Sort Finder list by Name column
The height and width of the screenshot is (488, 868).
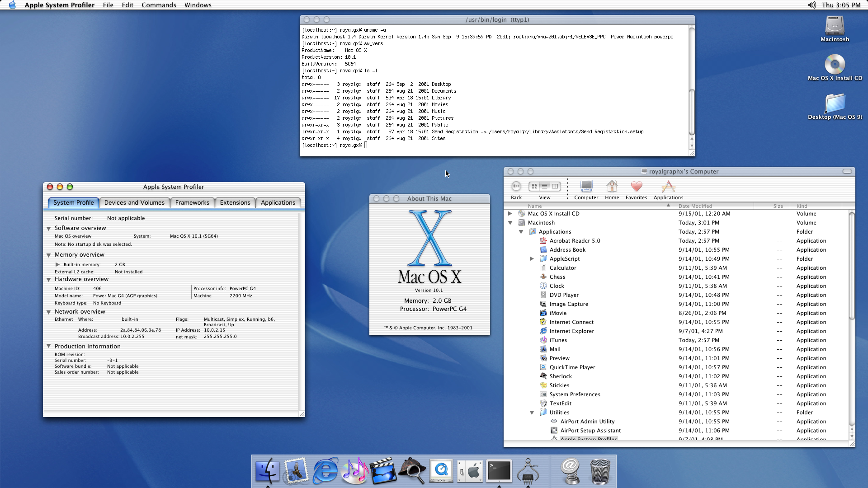click(589, 206)
